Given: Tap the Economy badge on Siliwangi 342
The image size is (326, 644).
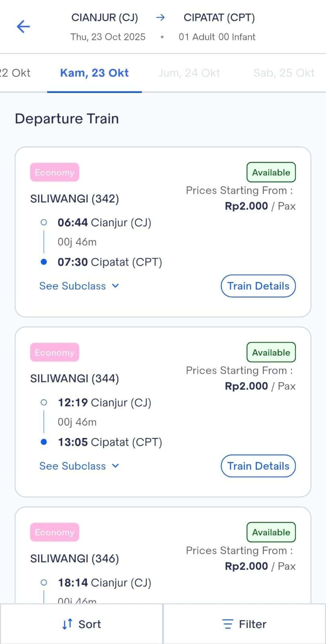Looking at the screenshot, I should coord(54,172).
